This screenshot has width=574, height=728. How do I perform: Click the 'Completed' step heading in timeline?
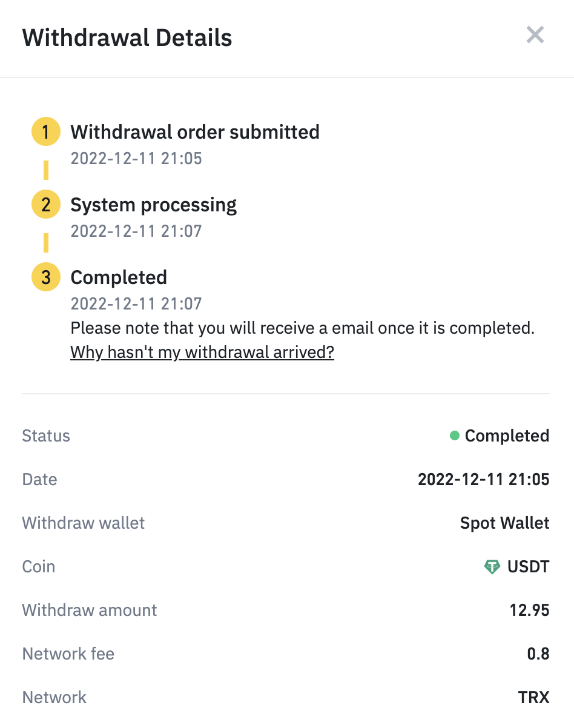(x=119, y=277)
